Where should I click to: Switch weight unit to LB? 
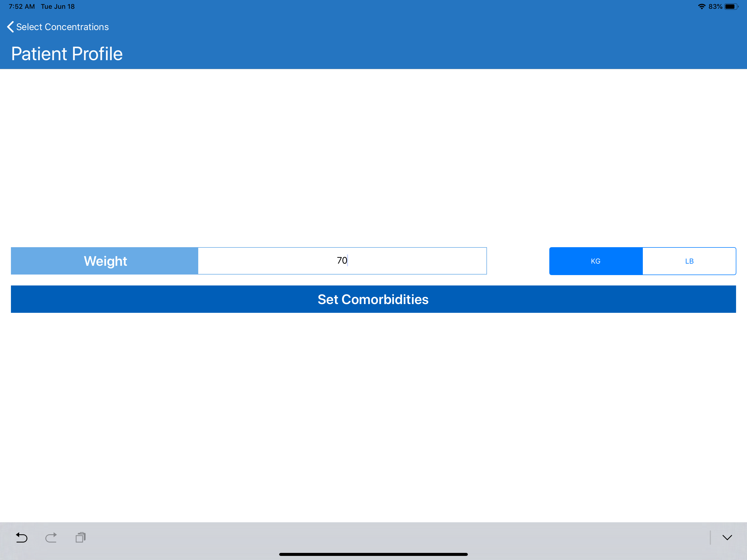click(x=689, y=261)
